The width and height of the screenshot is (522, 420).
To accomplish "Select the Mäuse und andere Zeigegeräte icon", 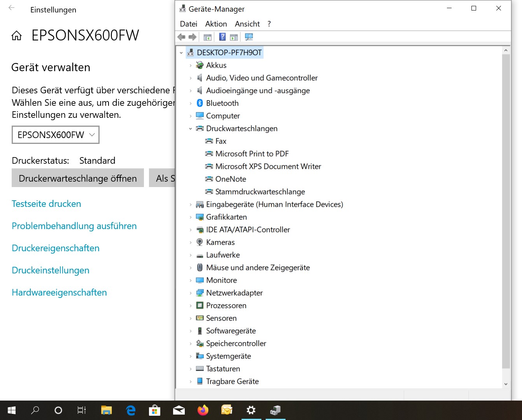I will [x=200, y=268].
